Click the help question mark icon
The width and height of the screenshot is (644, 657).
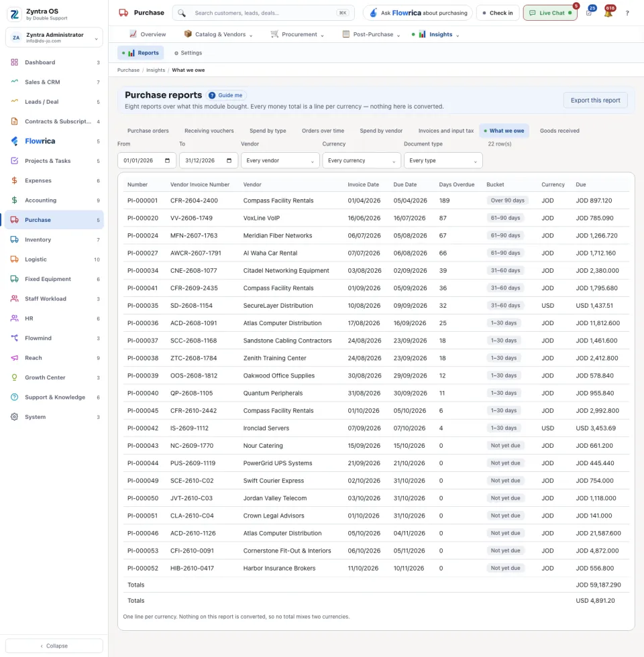tap(627, 13)
